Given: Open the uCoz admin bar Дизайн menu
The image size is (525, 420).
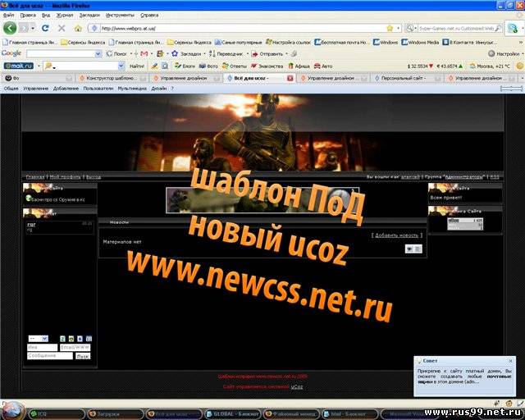Looking at the screenshot, I should [158, 89].
